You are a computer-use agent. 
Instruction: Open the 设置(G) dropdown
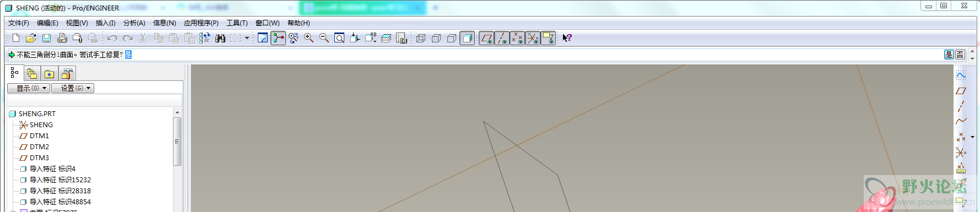[73, 88]
